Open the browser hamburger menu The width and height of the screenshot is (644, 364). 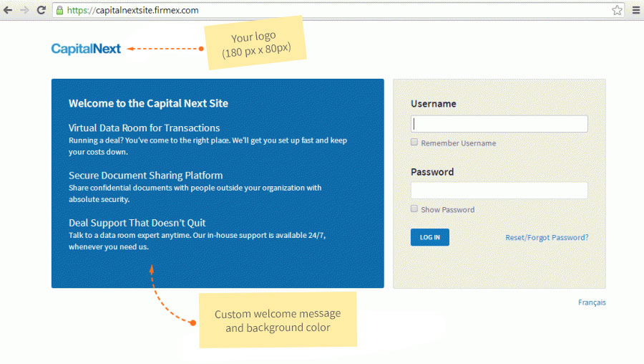click(636, 10)
